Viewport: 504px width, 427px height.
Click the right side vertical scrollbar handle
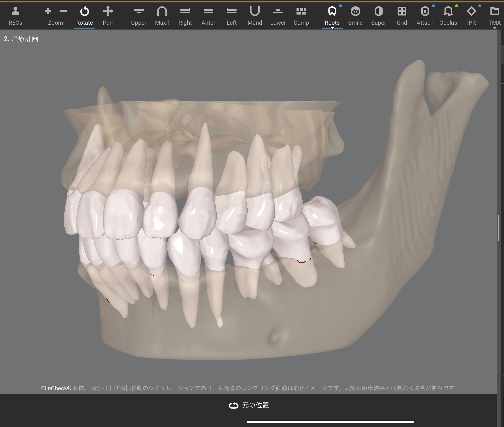[x=499, y=228]
